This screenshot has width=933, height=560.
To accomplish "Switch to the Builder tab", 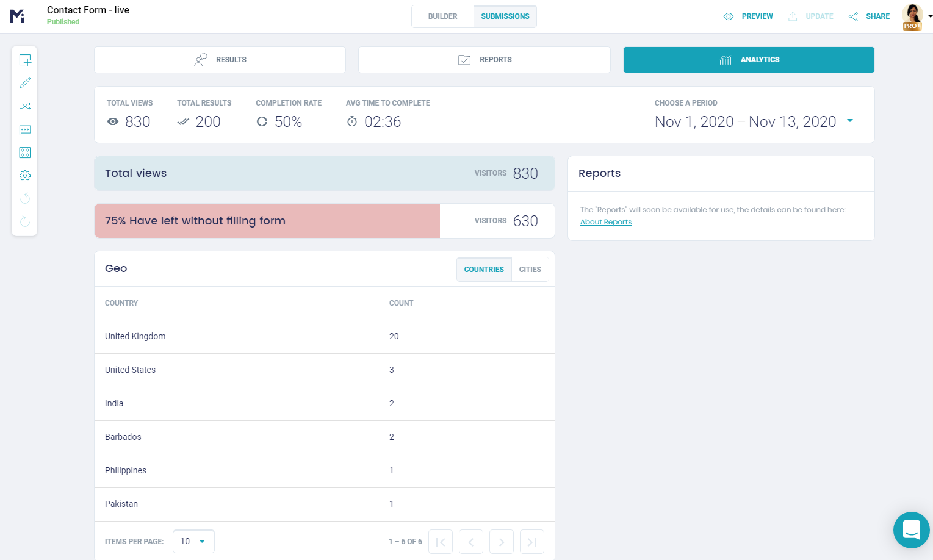I will [443, 16].
